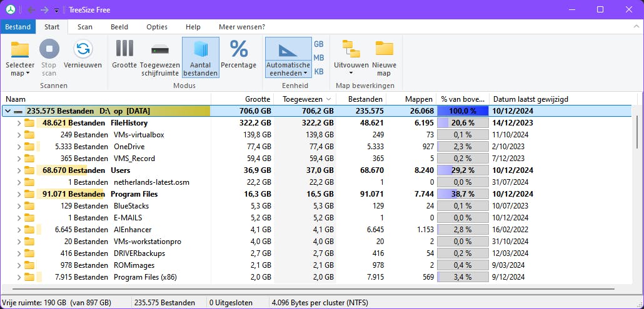Sort by the Mappen column header
The height and width of the screenshot is (309, 644).
411,99
